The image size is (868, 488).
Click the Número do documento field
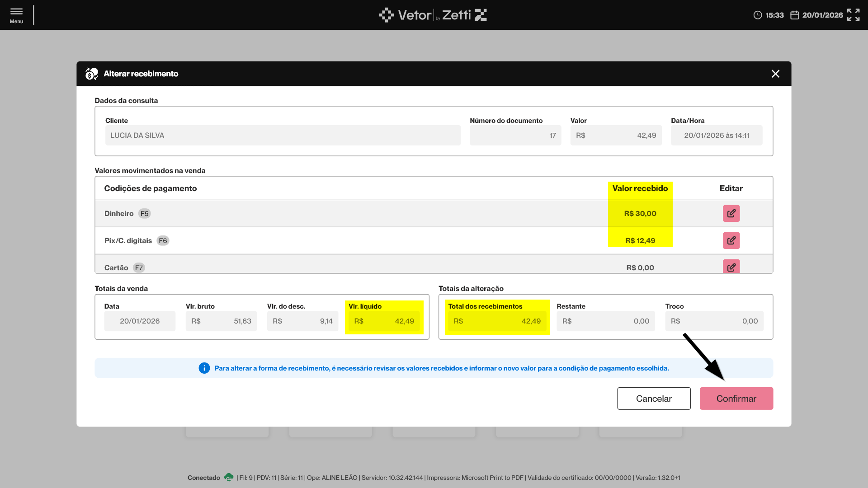515,136
